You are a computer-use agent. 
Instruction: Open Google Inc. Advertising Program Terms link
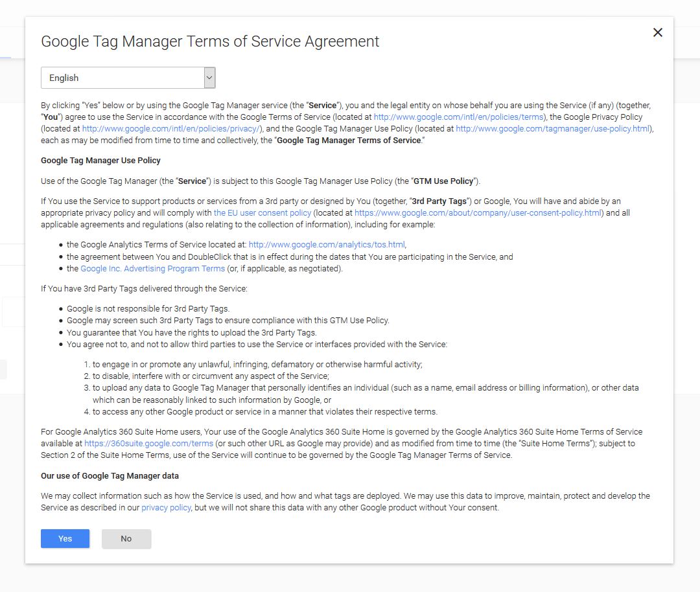coord(153,269)
